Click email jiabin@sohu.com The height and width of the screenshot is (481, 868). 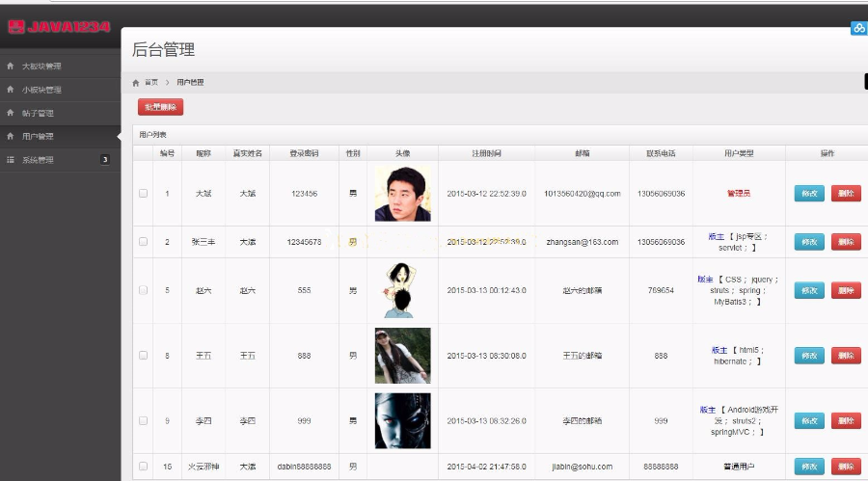click(583, 467)
